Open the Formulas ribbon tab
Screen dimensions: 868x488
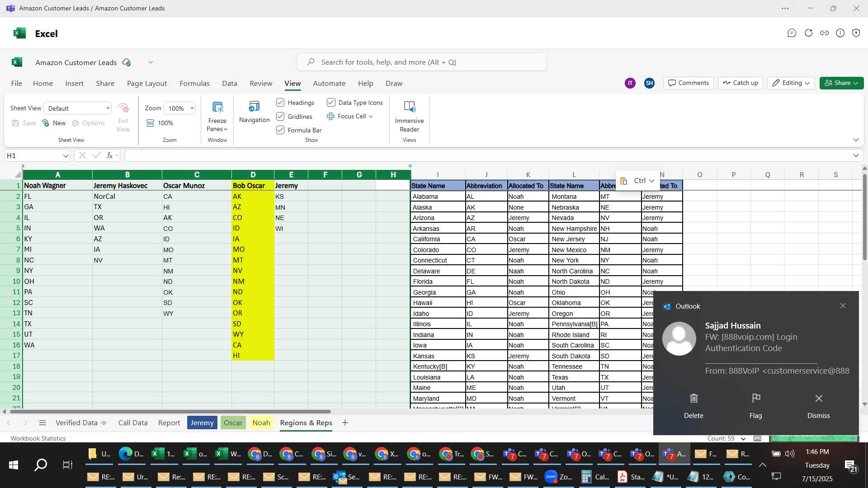[194, 84]
